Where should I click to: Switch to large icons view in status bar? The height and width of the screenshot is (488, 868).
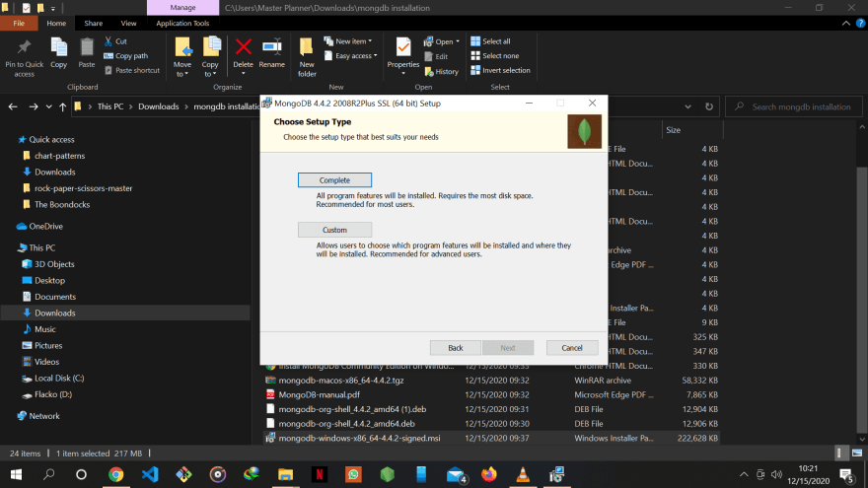(857, 453)
